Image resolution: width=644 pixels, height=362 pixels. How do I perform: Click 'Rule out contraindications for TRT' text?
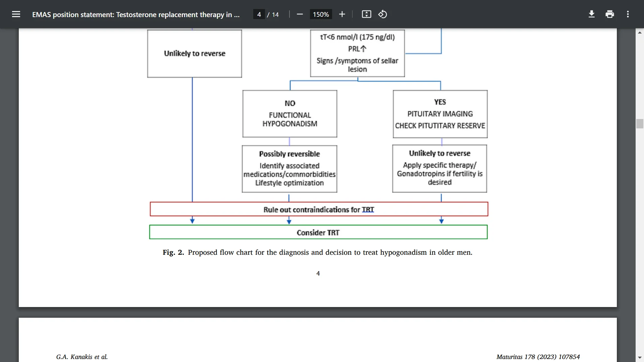point(319,209)
